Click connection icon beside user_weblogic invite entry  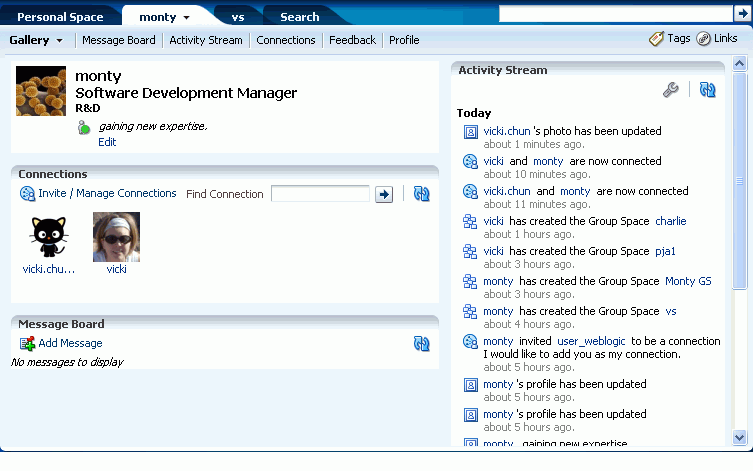470,341
